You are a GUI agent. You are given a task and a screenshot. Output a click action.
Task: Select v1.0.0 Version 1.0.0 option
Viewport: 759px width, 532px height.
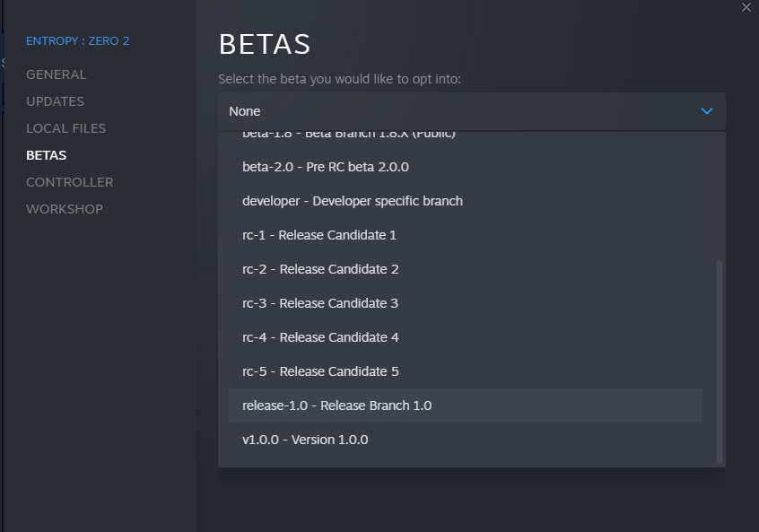[x=305, y=440]
